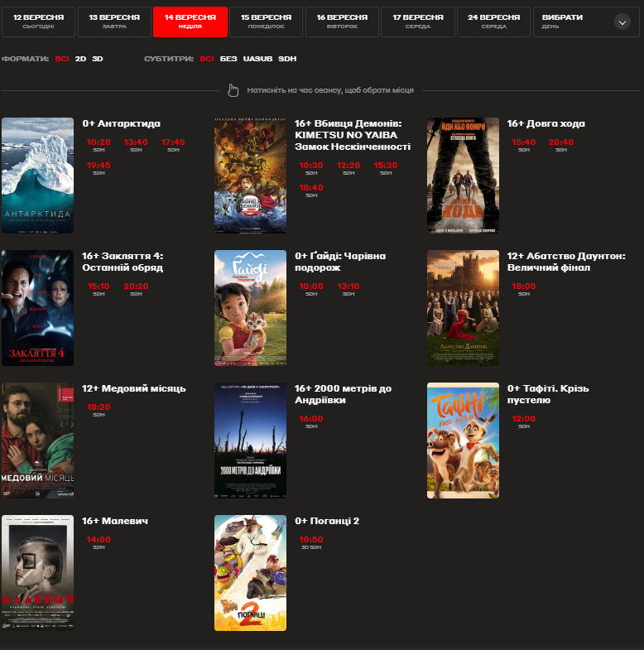Select 'Без' subtitles filter option

tap(228, 59)
